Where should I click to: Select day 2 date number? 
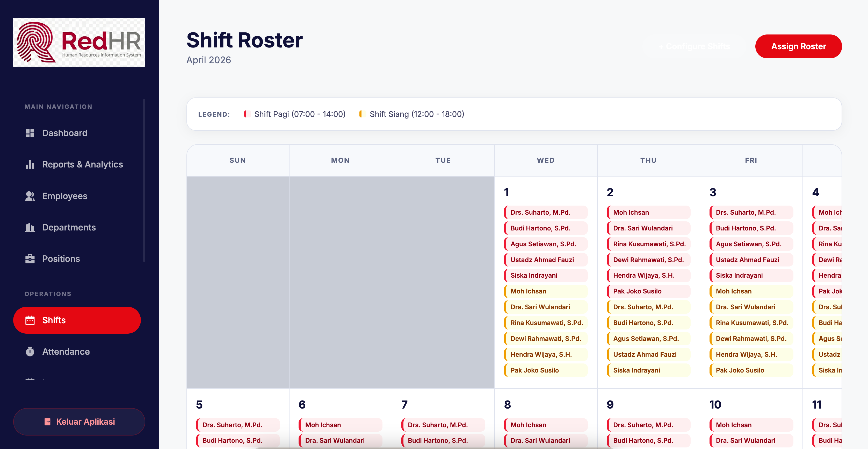point(610,192)
